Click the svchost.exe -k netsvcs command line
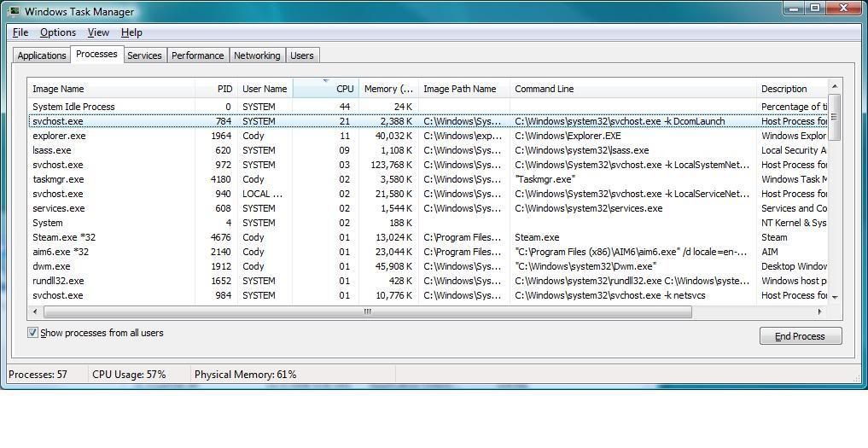Viewport: 868px width, 448px height. (x=610, y=295)
